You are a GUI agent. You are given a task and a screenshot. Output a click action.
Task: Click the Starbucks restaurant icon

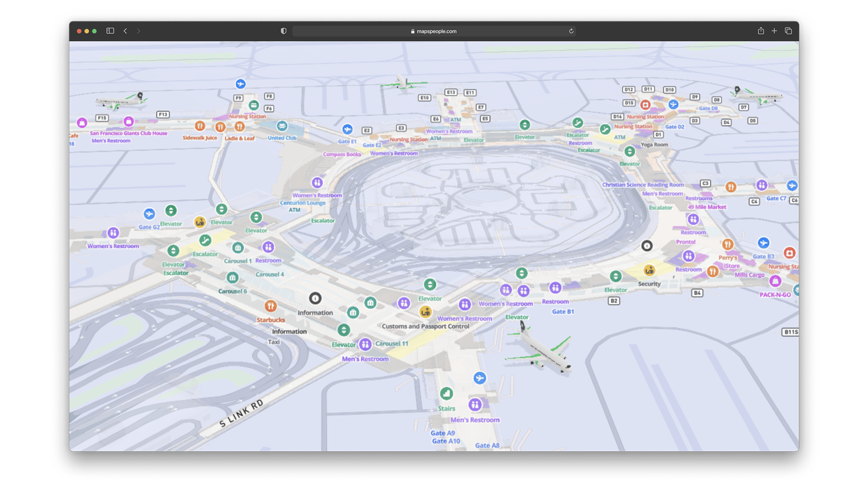pyautogui.click(x=270, y=306)
